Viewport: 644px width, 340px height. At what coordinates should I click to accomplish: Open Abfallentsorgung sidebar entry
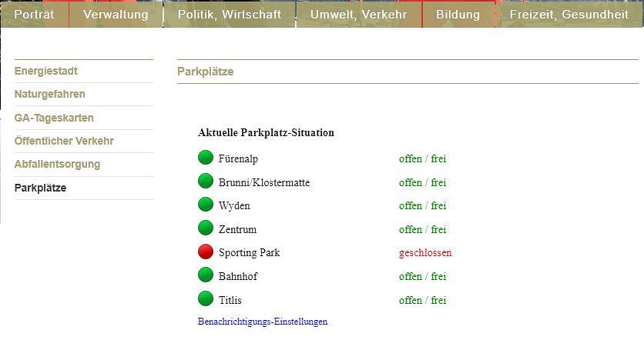pyautogui.click(x=57, y=164)
